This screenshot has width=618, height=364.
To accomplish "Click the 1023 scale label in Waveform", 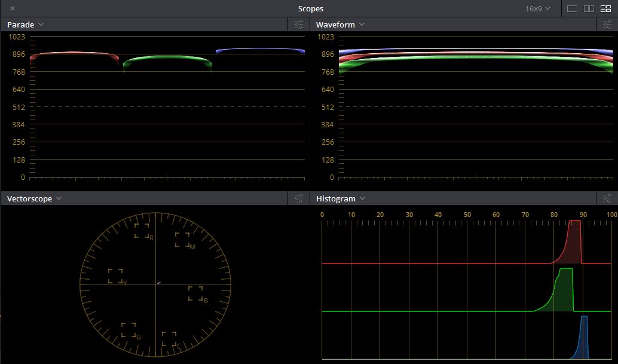I will (x=326, y=37).
